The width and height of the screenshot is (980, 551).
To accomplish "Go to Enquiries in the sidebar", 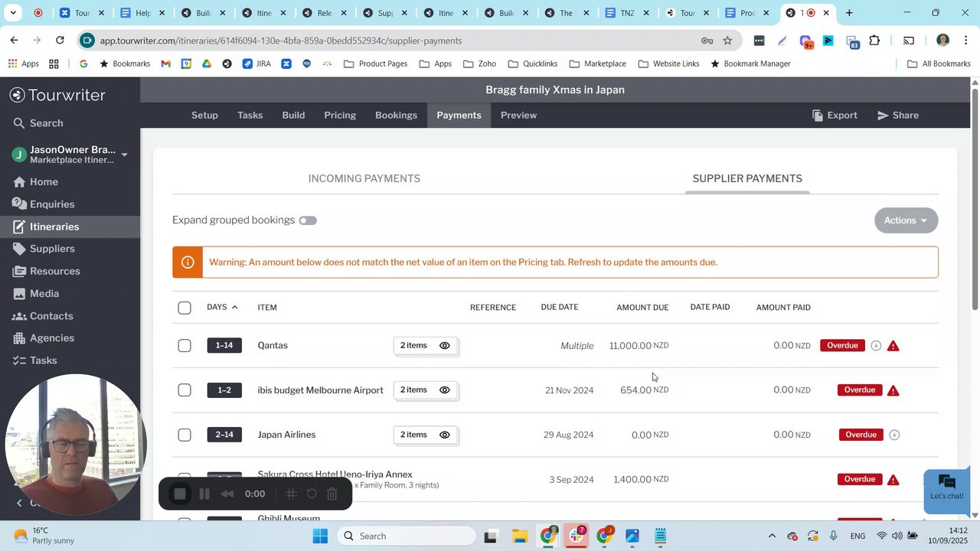I will coord(43,204).
